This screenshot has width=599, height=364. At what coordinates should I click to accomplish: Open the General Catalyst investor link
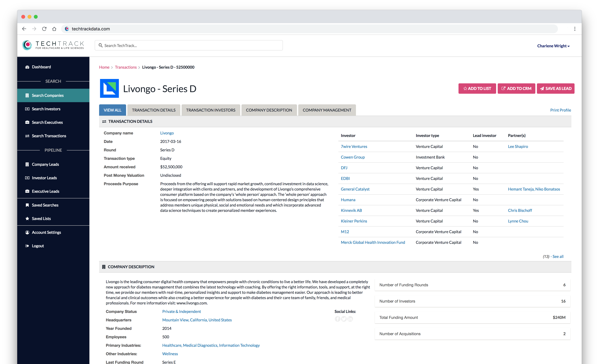click(355, 189)
